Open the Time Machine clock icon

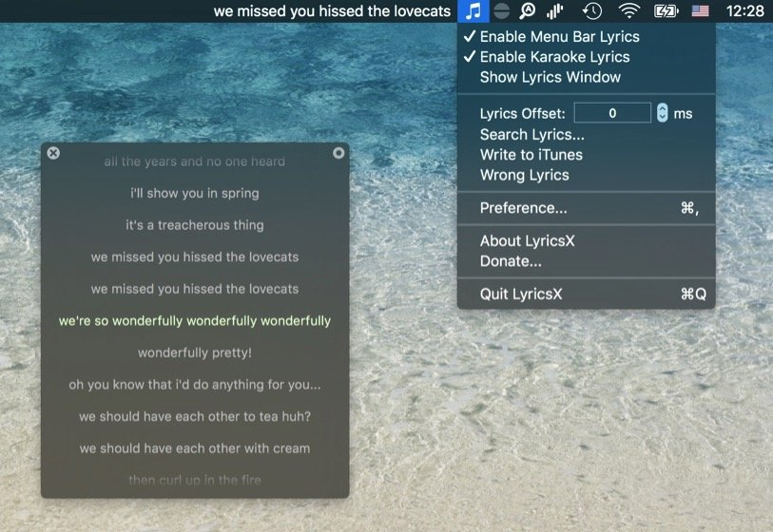[591, 11]
